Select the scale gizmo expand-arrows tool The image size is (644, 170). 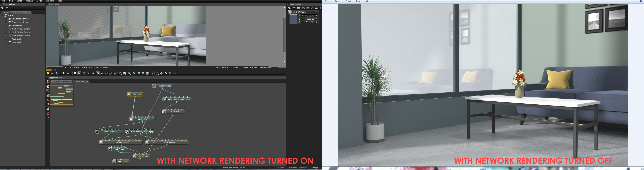pyautogui.click(x=170, y=73)
